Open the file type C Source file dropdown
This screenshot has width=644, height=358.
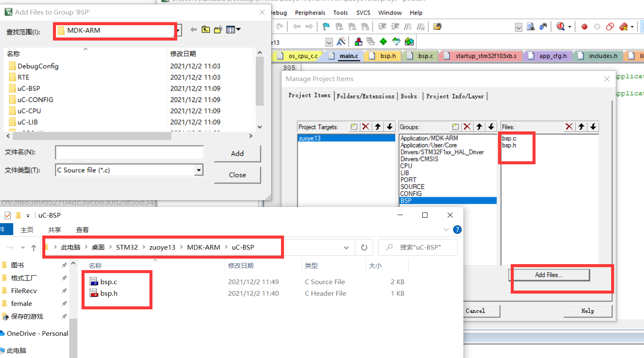199,170
